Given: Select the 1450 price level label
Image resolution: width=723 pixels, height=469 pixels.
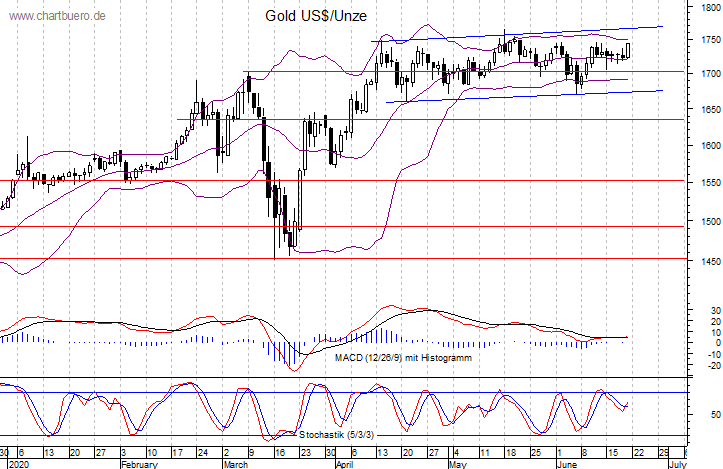Looking at the screenshot, I should coord(705,261).
